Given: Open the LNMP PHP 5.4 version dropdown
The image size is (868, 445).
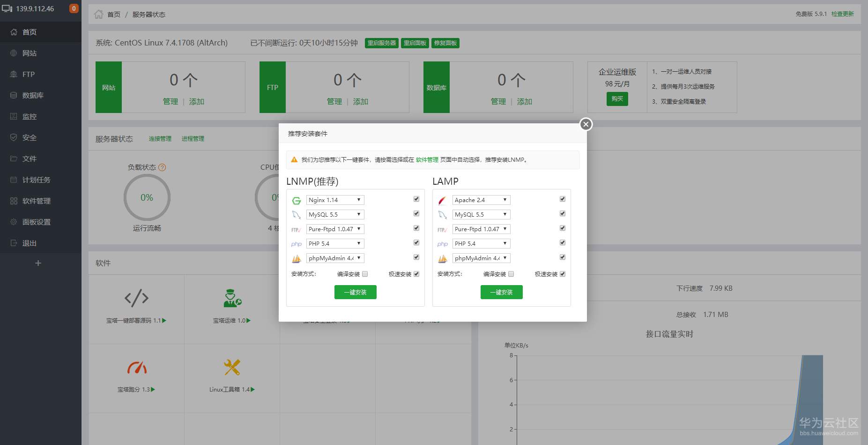Looking at the screenshot, I should [335, 243].
